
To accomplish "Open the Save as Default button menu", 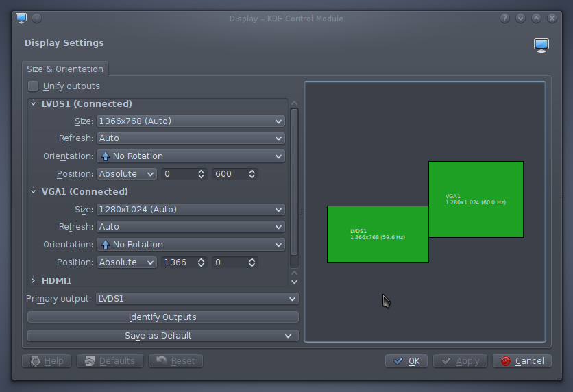I will click(162, 336).
